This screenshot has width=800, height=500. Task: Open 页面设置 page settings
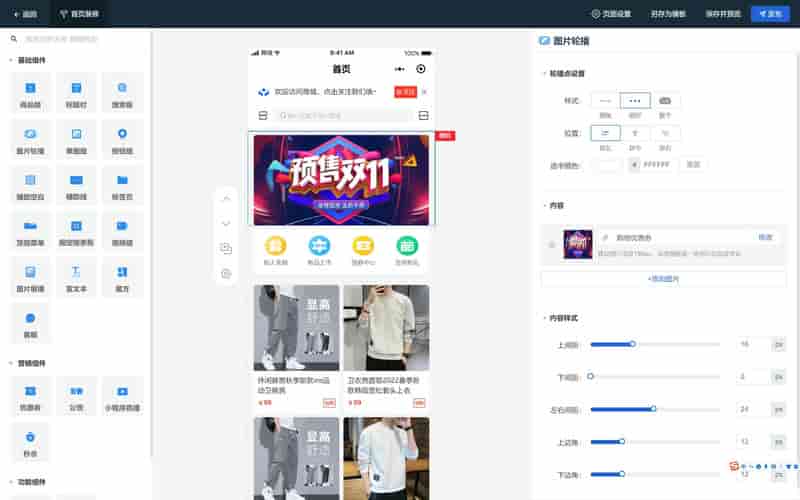point(611,14)
